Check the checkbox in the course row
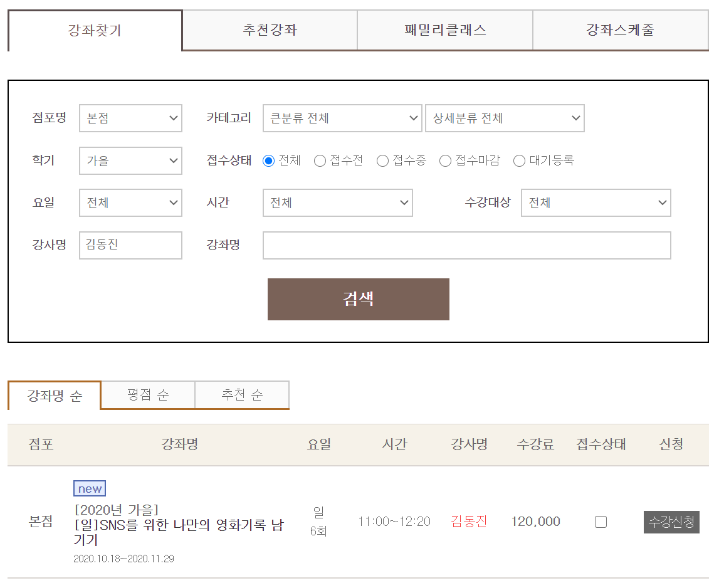This screenshot has width=719, height=588. click(x=600, y=521)
